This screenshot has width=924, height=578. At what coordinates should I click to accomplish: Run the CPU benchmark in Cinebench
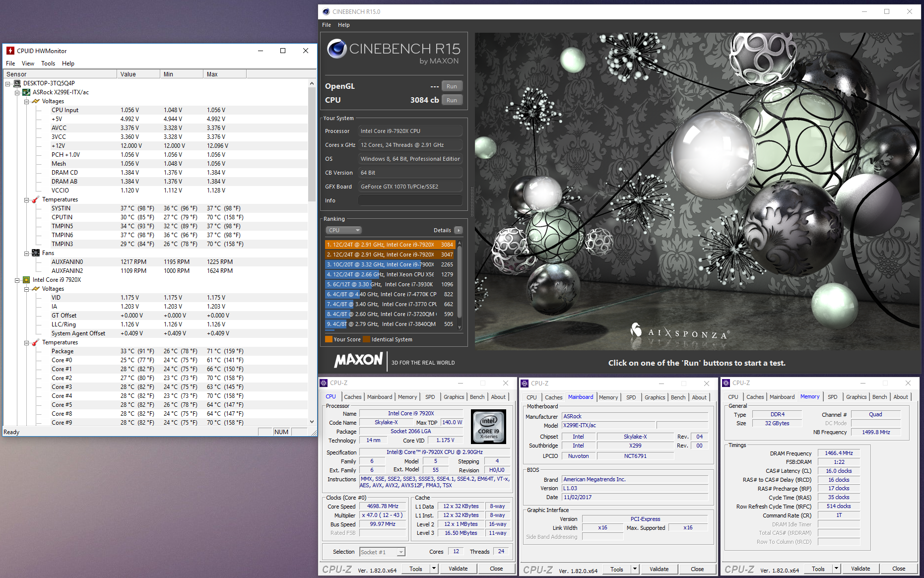pos(452,100)
